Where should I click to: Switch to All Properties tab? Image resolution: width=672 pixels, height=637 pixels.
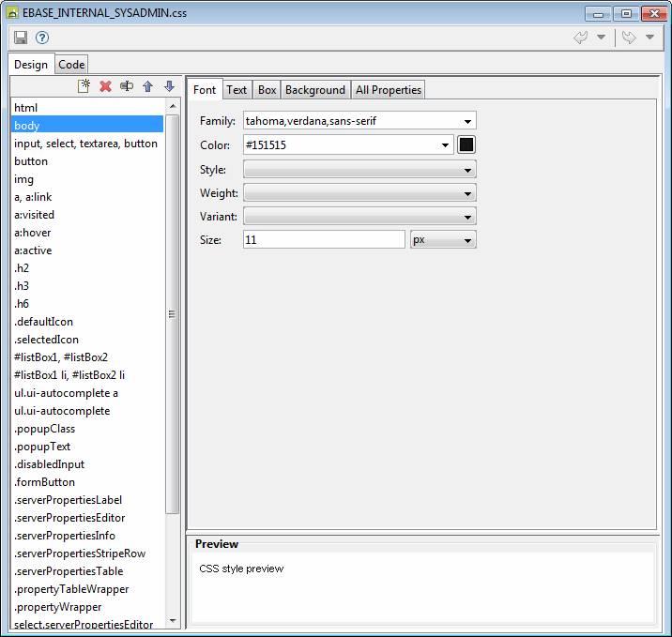coord(389,90)
